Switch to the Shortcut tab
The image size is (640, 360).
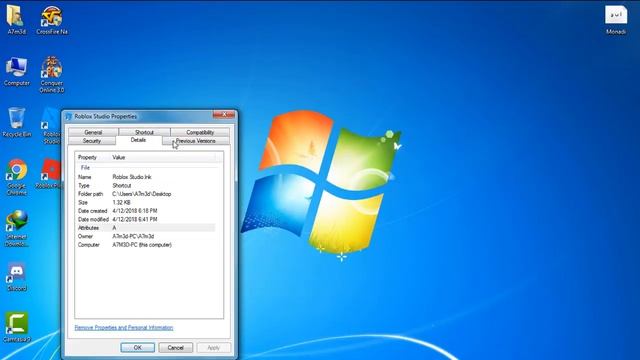coord(144,132)
